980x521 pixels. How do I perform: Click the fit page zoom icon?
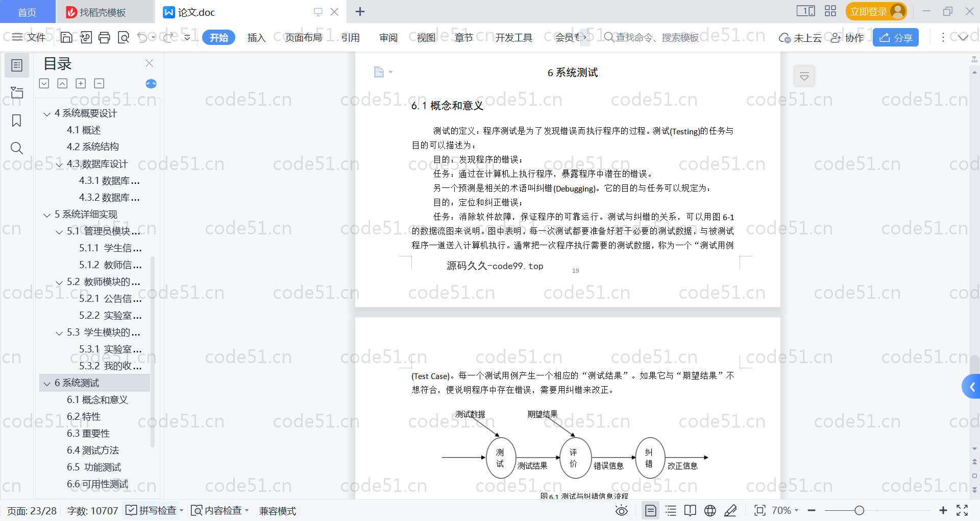(x=760, y=510)
